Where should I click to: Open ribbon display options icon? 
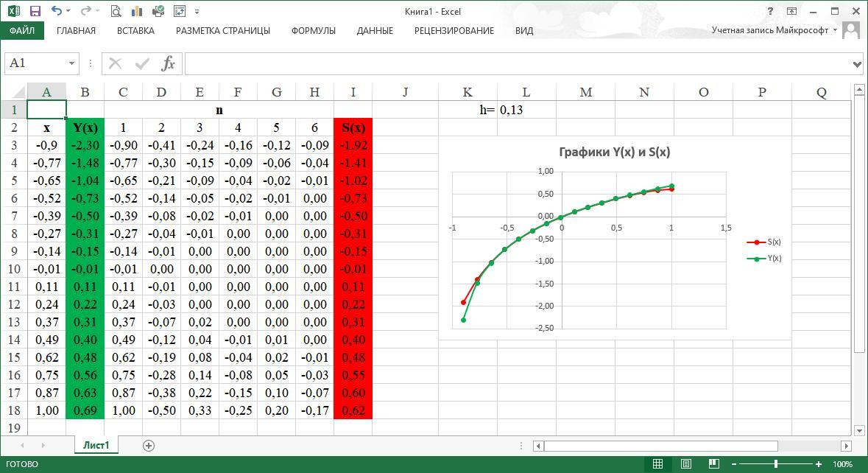791,11
